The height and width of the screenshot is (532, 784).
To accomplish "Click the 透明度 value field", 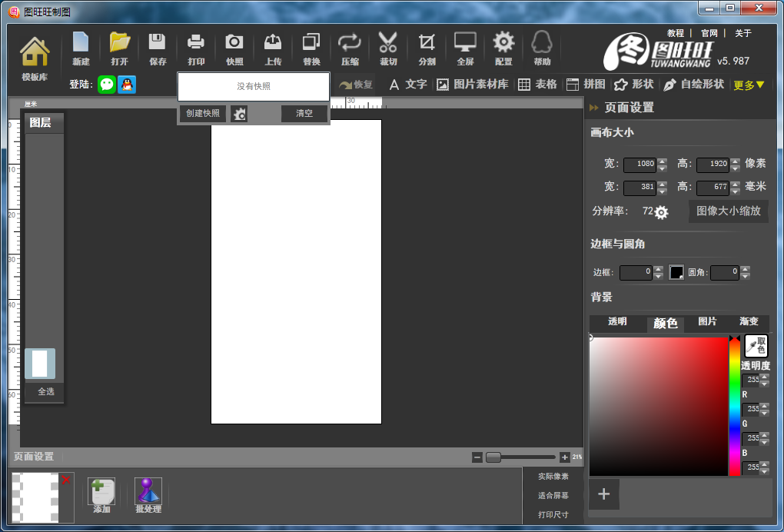I will click(751, 380).
